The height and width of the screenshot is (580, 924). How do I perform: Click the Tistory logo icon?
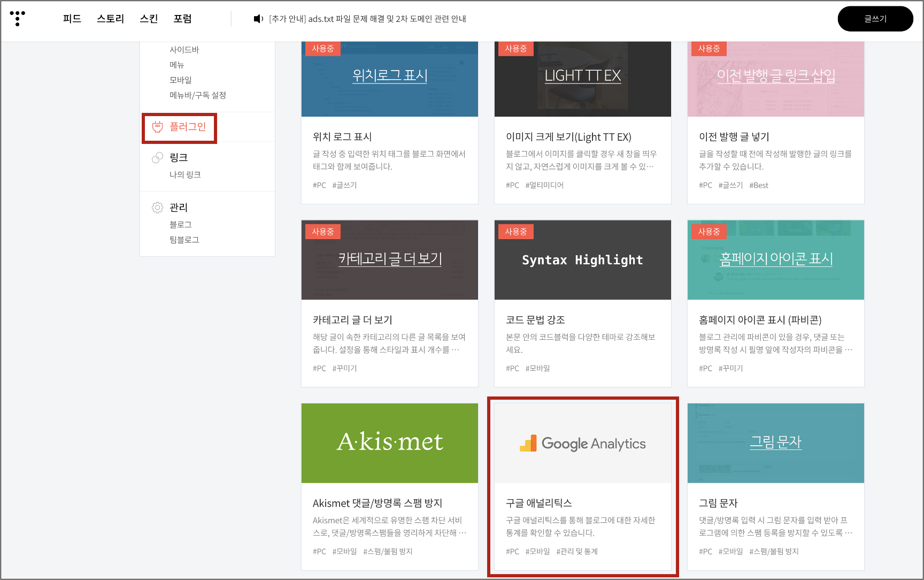pos(18,18)
